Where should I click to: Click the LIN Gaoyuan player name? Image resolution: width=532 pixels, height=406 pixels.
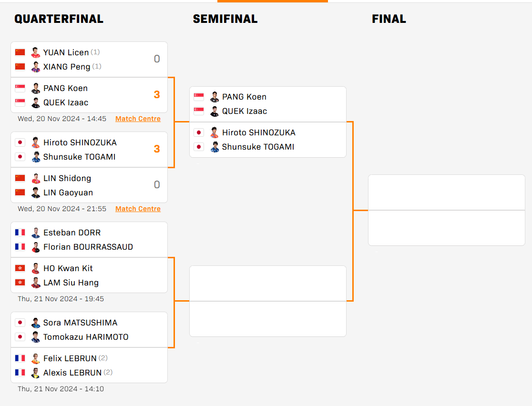68,193
